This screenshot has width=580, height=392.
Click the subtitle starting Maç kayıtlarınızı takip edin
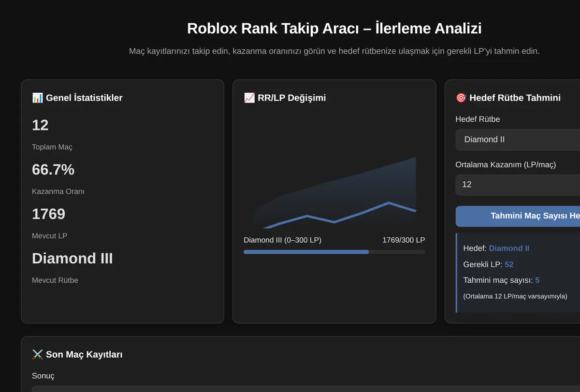pyautogui.click(x=334, y=51)
